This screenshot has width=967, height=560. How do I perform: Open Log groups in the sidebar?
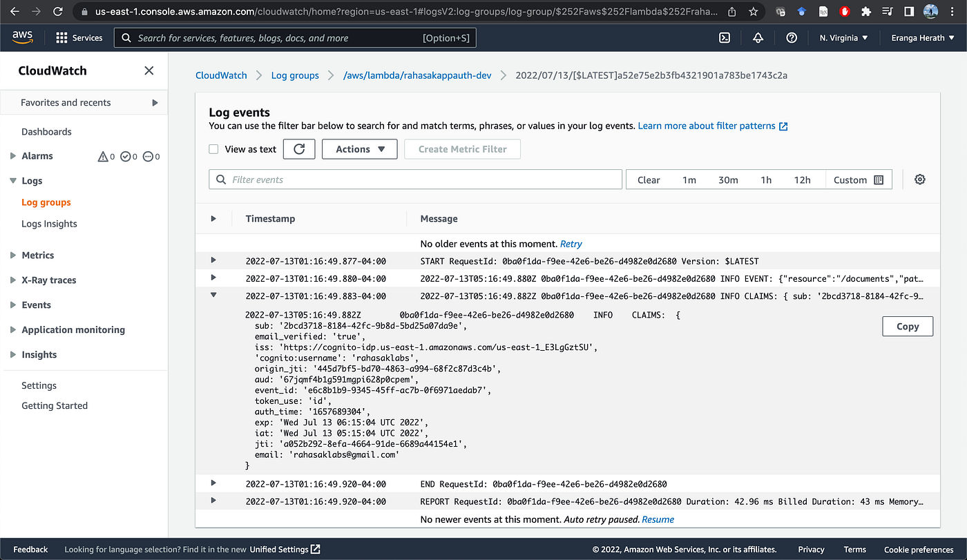click(x=46, y=202)
